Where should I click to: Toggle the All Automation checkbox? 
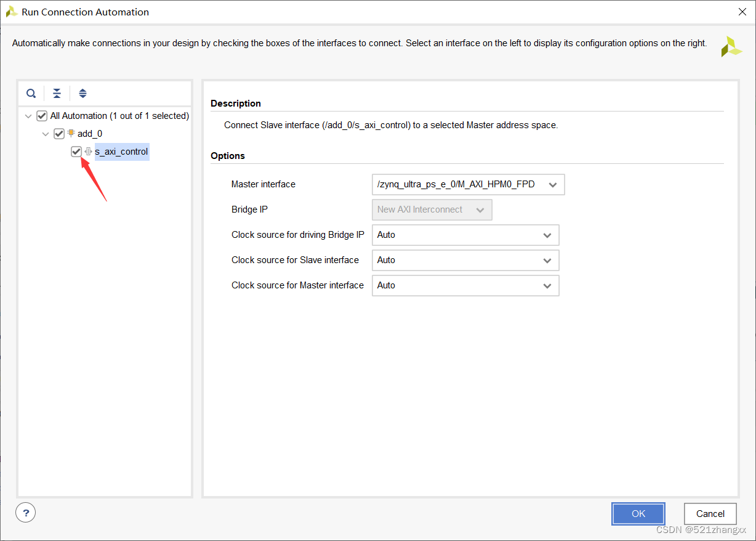[x=42, y=116]
